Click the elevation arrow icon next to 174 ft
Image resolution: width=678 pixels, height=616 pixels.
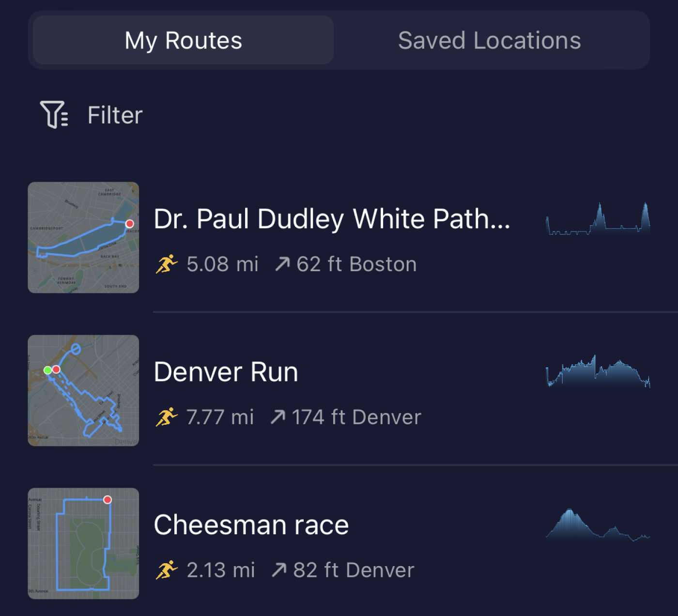278,417
